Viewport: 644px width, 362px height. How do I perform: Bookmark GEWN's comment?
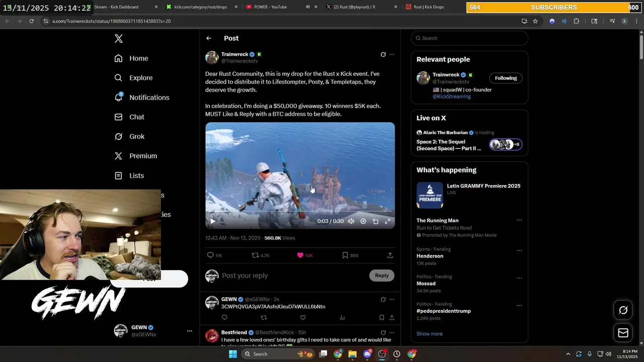(x=382, y=318)
